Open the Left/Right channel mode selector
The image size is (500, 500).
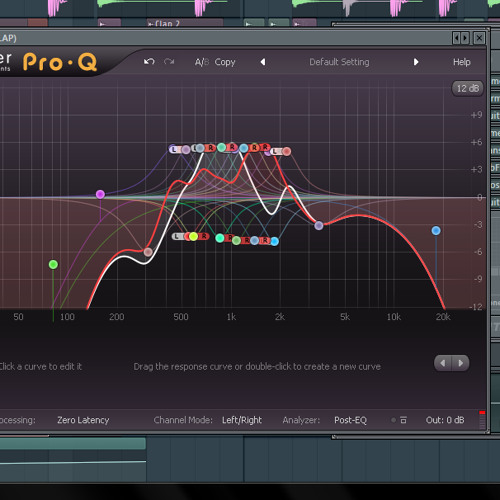tap(242, 420)
